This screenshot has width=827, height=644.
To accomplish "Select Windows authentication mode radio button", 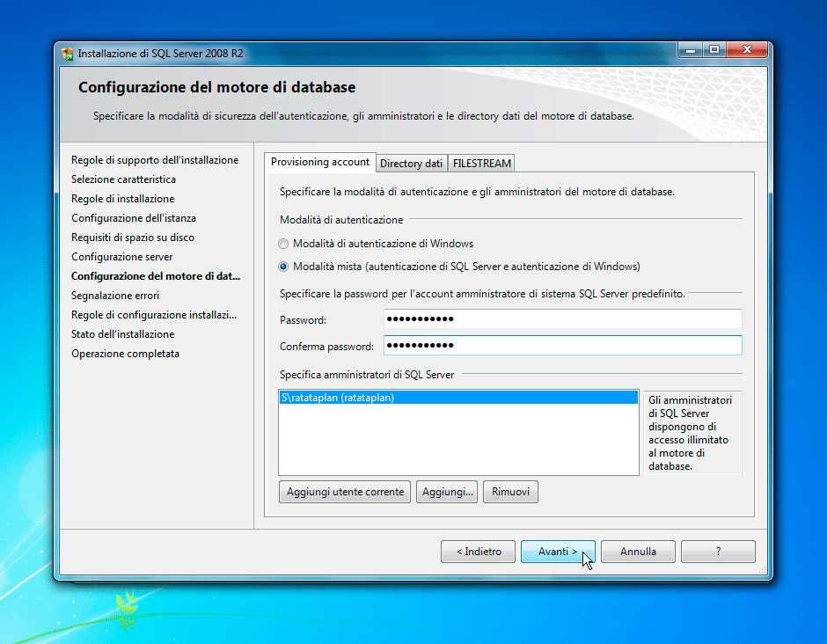I will click(x=283, y=244).
